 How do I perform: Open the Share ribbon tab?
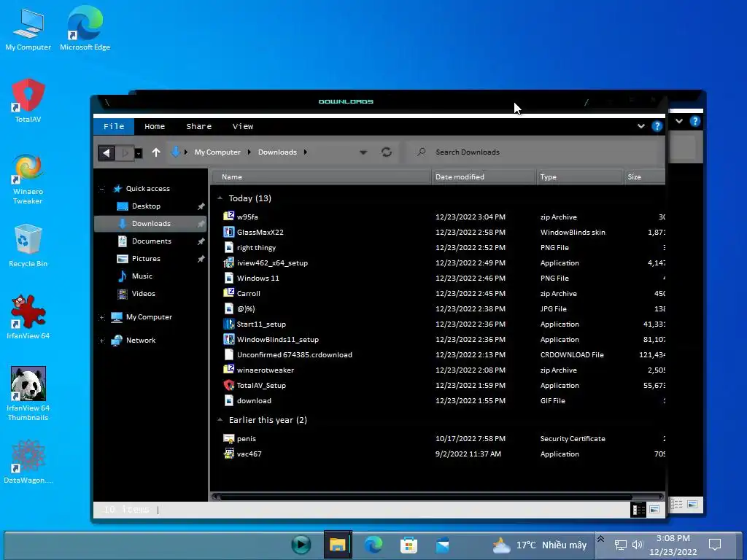pyautogui.click(x=198, y=126)
